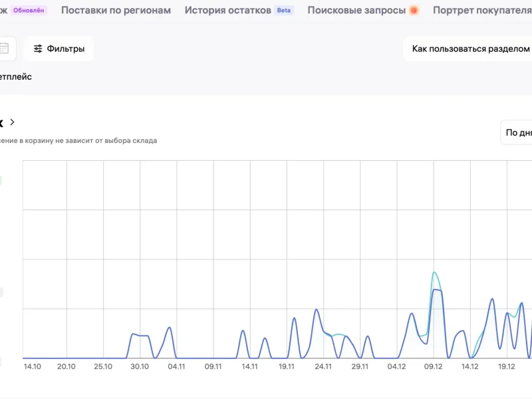Viewport: 532px width, 399px height.
Task: Click the fire icon after Поисковые запросы
Action: point(414,11)
